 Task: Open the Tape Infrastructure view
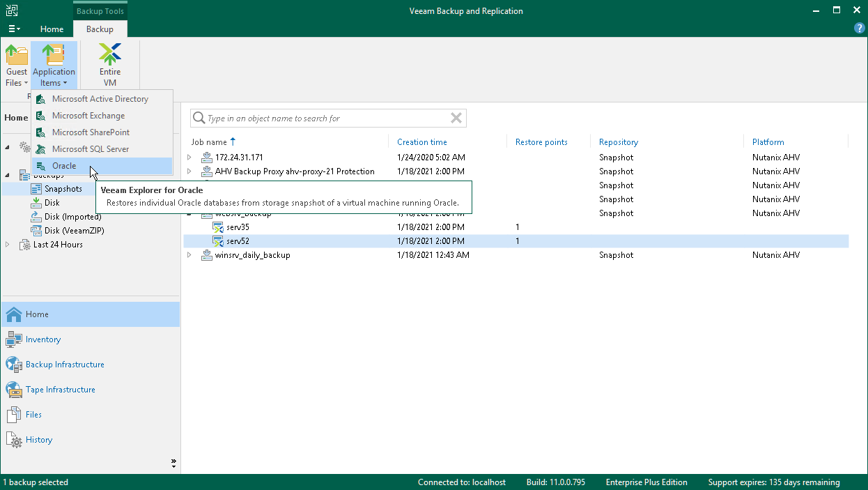pyautogui.click(x=90, y=390)
